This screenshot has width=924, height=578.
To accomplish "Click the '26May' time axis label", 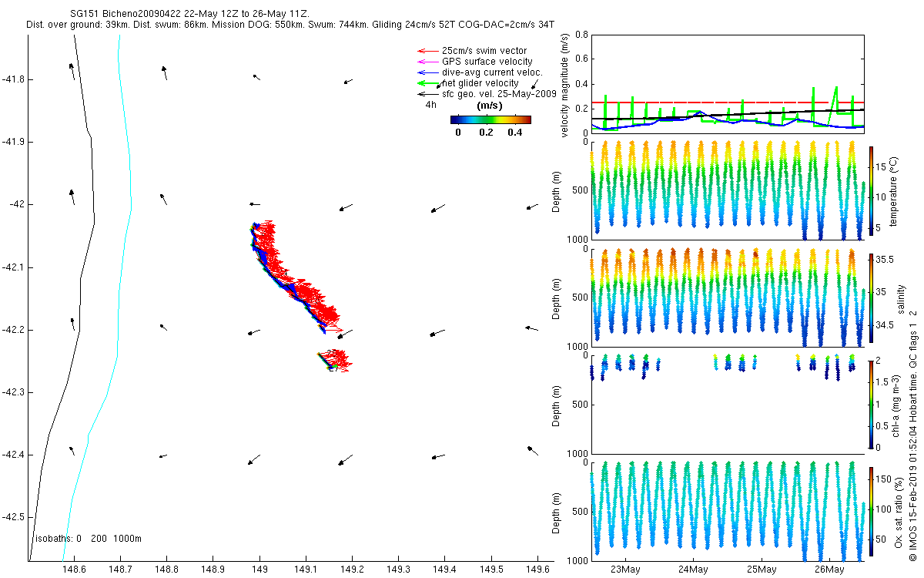I will click(829, 570).
